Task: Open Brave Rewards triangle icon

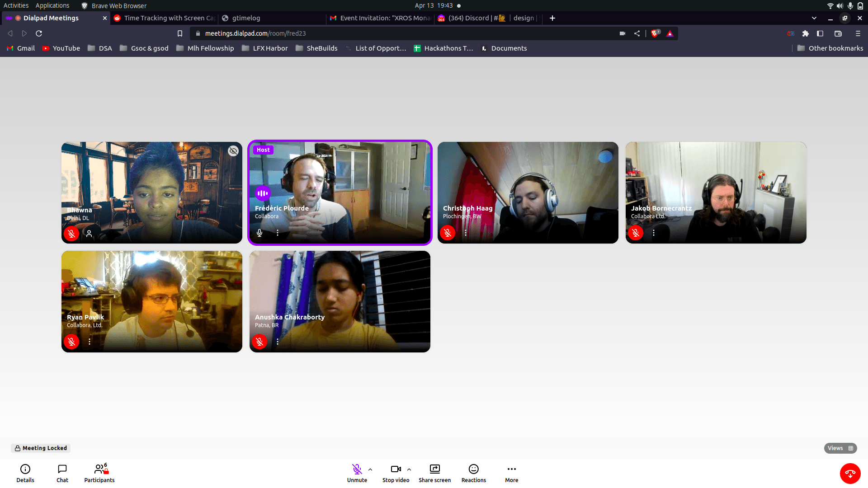Action: coord(670,33)
